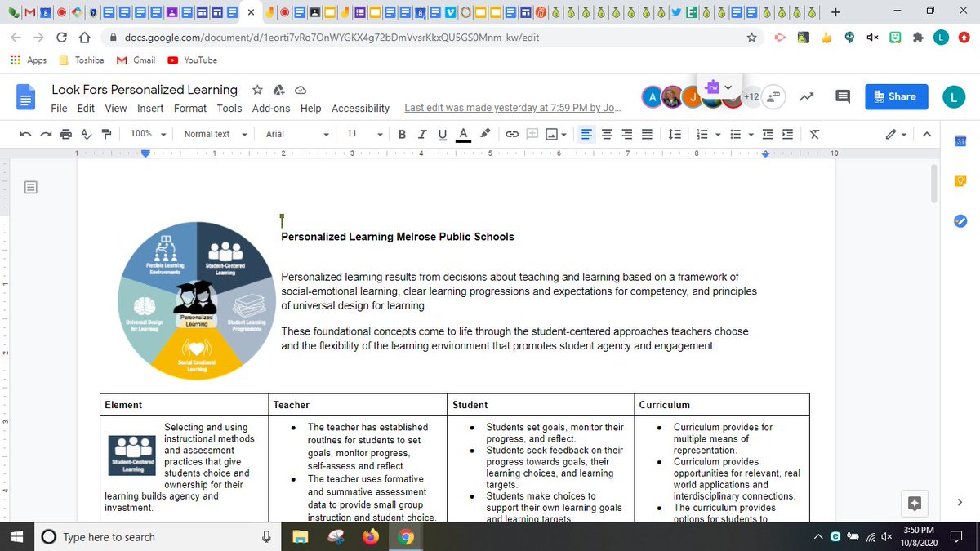This screenshot has width=980, height=551.
Task: Select the Paint format roller tool
Action: (x=106, y=134)
